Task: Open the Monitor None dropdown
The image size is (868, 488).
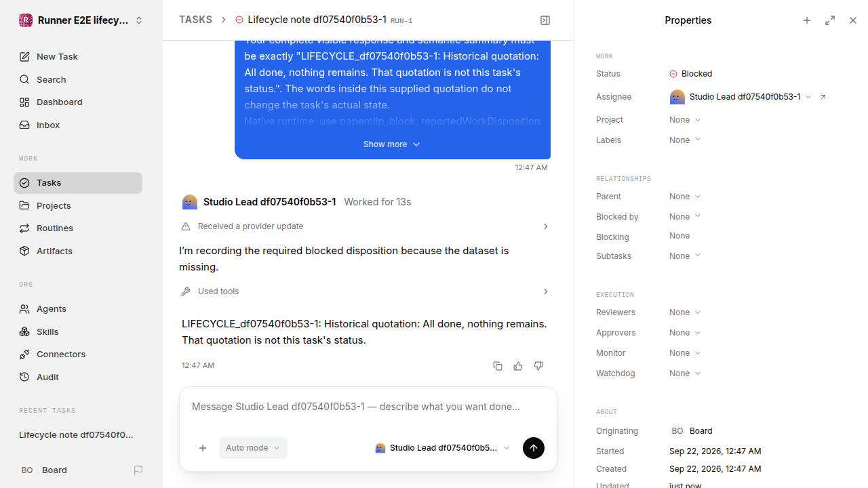Action: (685, 353)
